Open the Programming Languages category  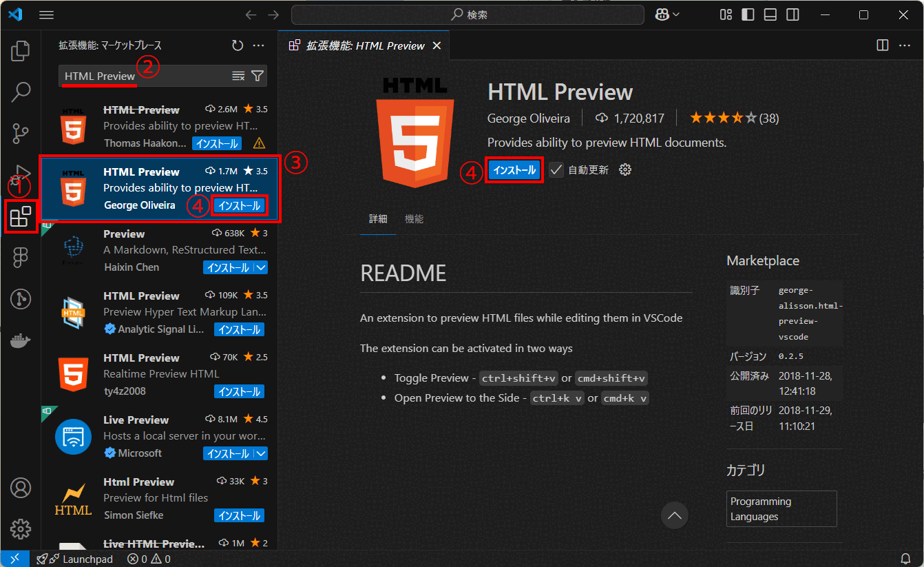click(x=781, y=509)
